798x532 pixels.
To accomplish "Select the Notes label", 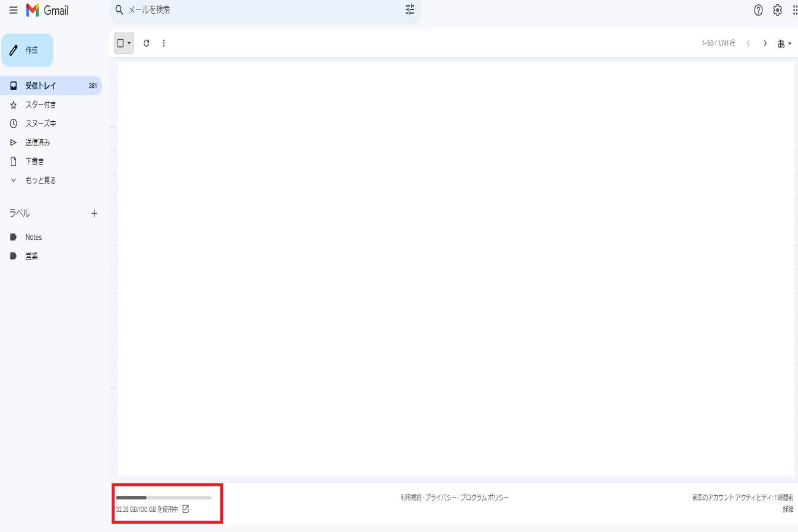I will [33, 237].
